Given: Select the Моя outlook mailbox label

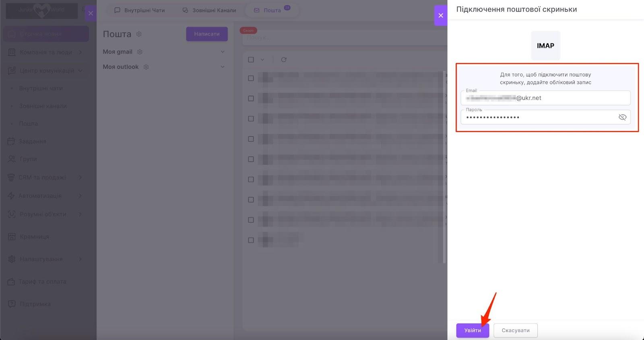Looking at the screenshot, I should click(121, 67).
